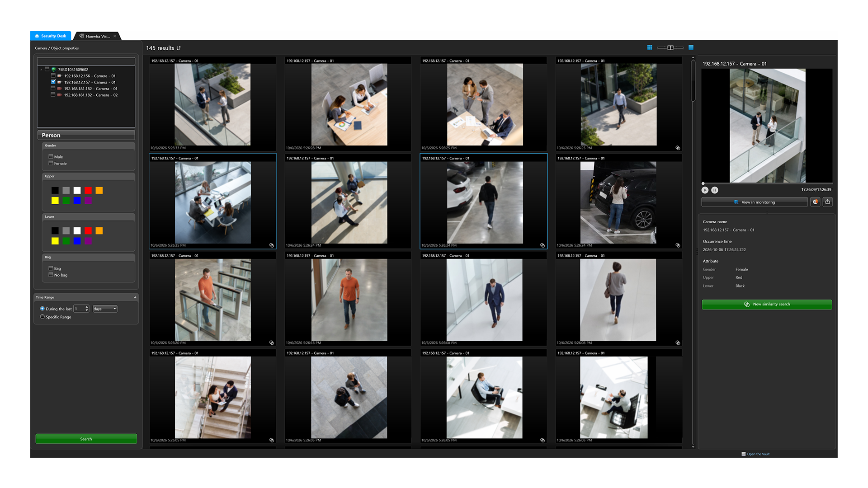Click the camera filter search field
The height and width of the screenshot is (488, 868).
(86, 61)
